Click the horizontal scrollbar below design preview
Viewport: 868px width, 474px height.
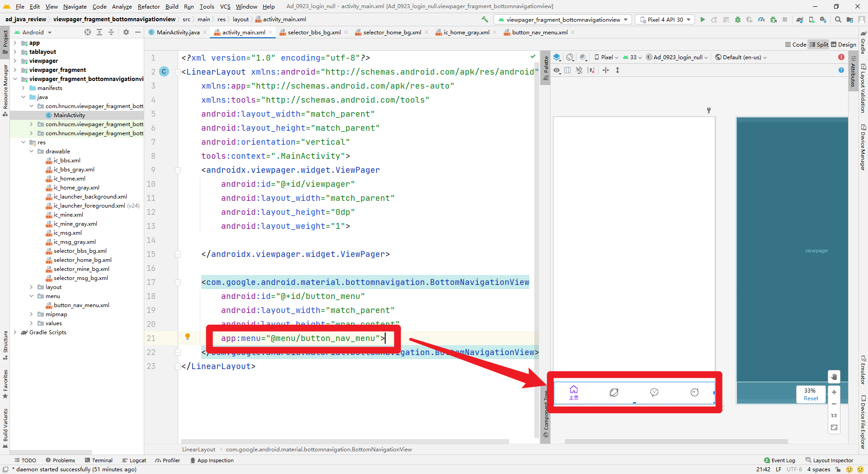(x=676, y=441)
